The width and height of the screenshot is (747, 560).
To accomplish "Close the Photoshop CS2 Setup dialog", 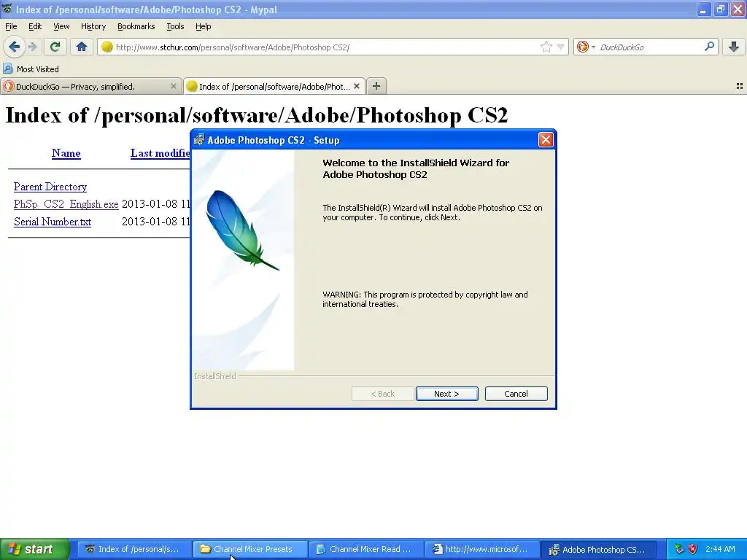I will click(x=546, y=139).
